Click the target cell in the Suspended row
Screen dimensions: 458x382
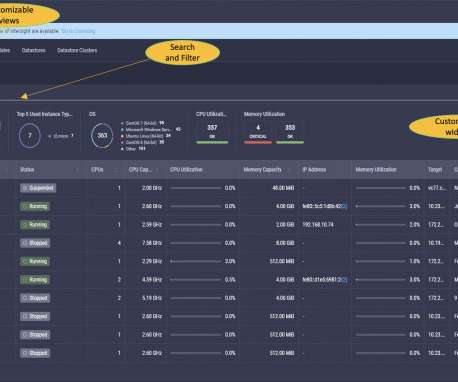[x=436, y=188]
